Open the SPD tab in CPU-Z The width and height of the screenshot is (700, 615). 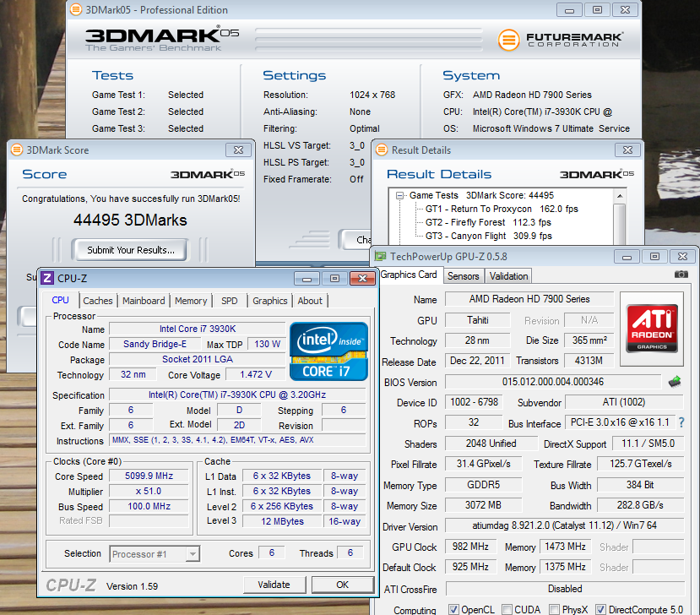(x=230, y=301)
